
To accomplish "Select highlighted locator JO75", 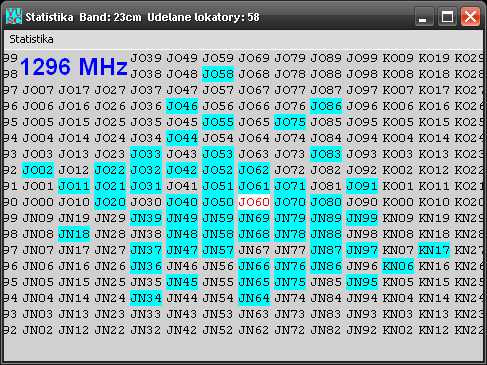I will point(290,122).
